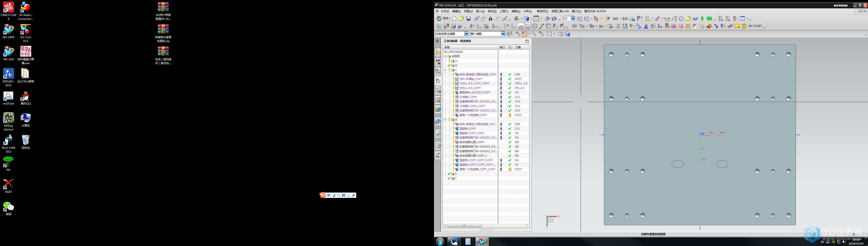This screenshot has width=868, height=246.
Task: Open the 腾讯QQ desktop shortcut
Action: pos(26,99)
